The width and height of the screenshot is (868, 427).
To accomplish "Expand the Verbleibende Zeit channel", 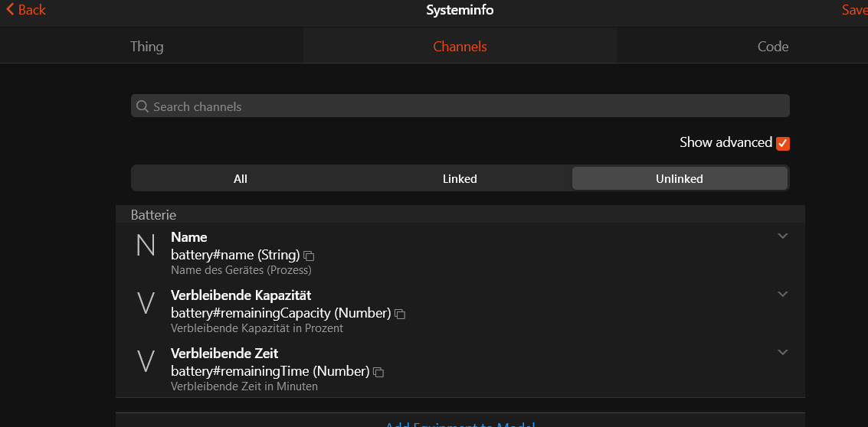I will [x=782, y=353].
